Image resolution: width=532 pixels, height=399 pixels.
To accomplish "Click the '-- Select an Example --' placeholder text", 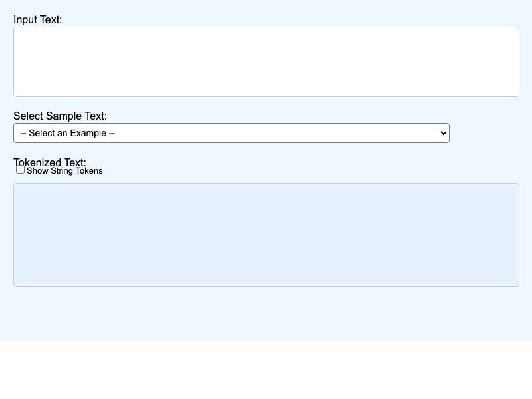I will click(x=67, y=133).
